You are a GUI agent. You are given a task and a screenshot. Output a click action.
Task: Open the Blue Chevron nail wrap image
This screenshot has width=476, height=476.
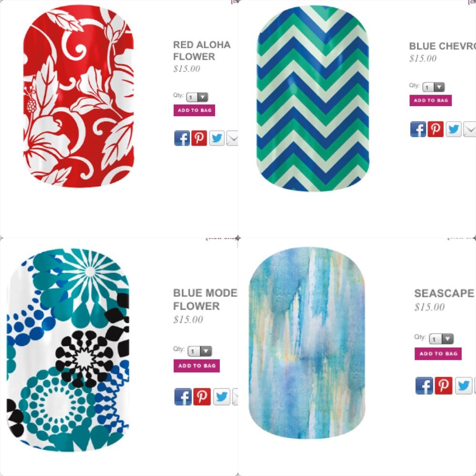313,99
